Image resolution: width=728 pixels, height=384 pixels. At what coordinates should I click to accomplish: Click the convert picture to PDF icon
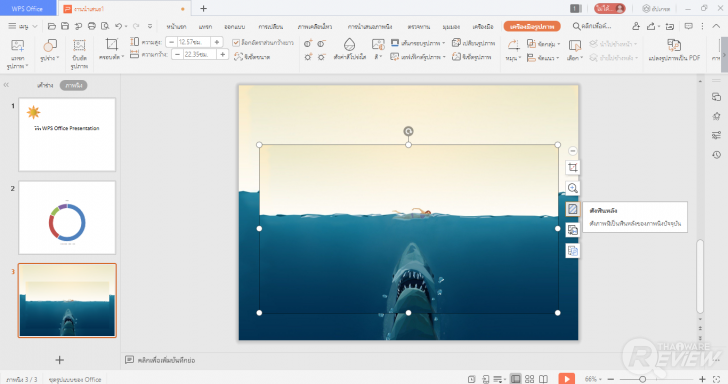674,45
